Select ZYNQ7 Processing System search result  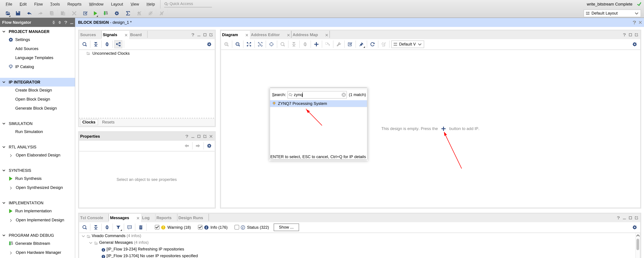click(302, 104)
